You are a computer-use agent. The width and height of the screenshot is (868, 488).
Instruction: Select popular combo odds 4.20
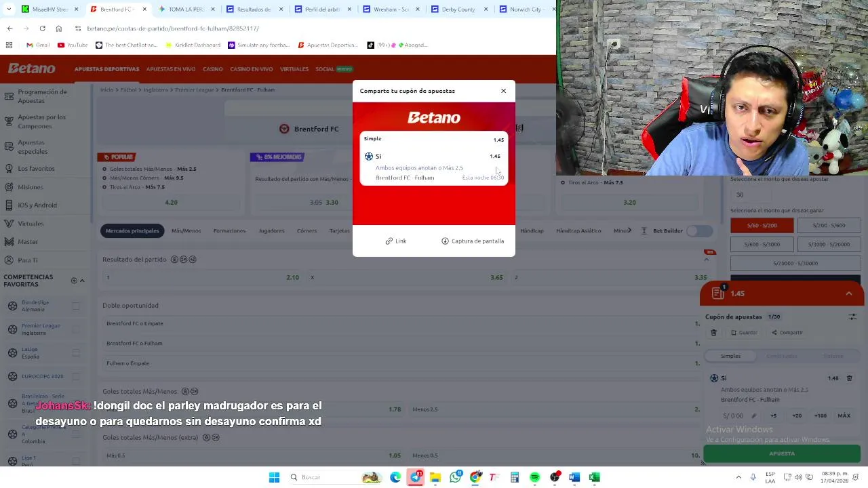tap(171, 202)
